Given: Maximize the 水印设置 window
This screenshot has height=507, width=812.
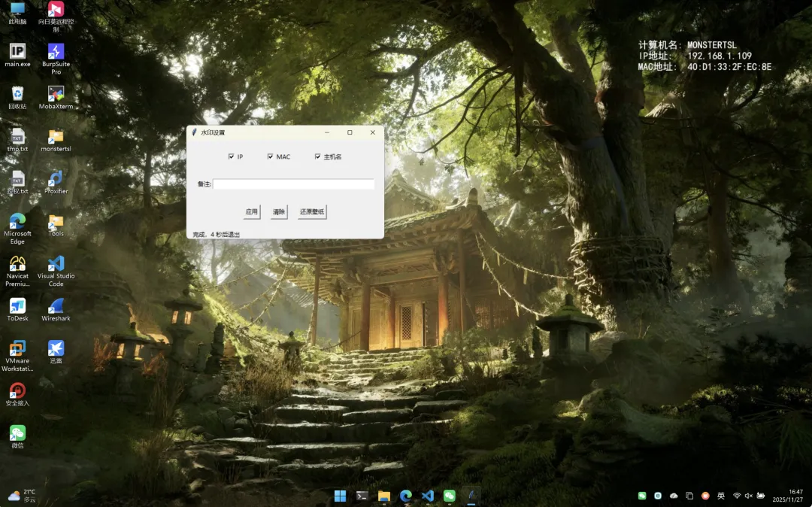Looking at the screenshot, I should coord(350,132).
